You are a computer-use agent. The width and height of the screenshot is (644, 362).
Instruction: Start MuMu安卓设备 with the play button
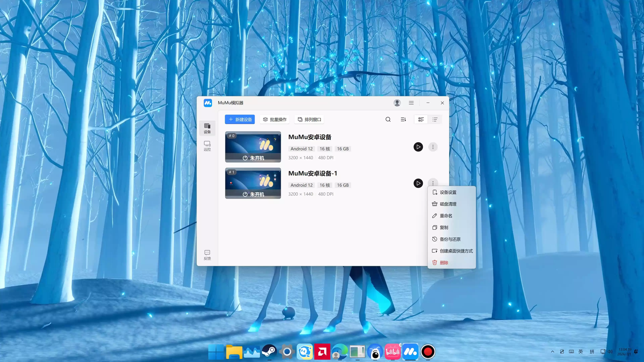[x=418, y=147]
